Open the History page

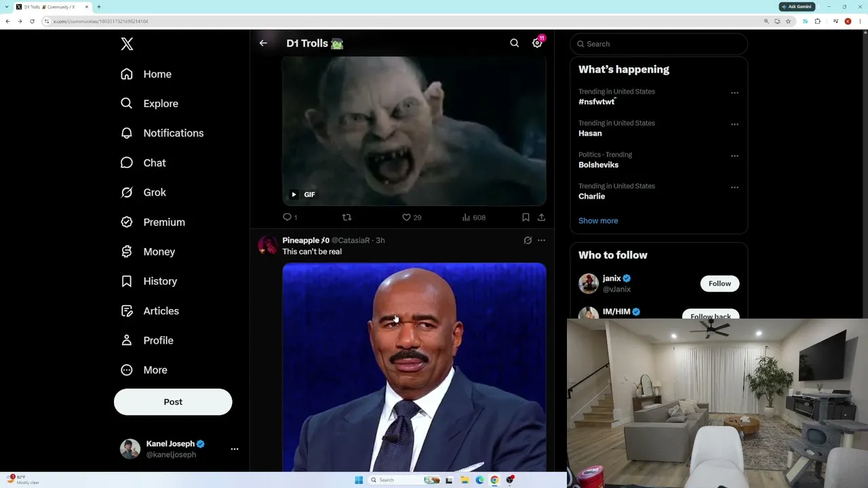click(149, 281)
